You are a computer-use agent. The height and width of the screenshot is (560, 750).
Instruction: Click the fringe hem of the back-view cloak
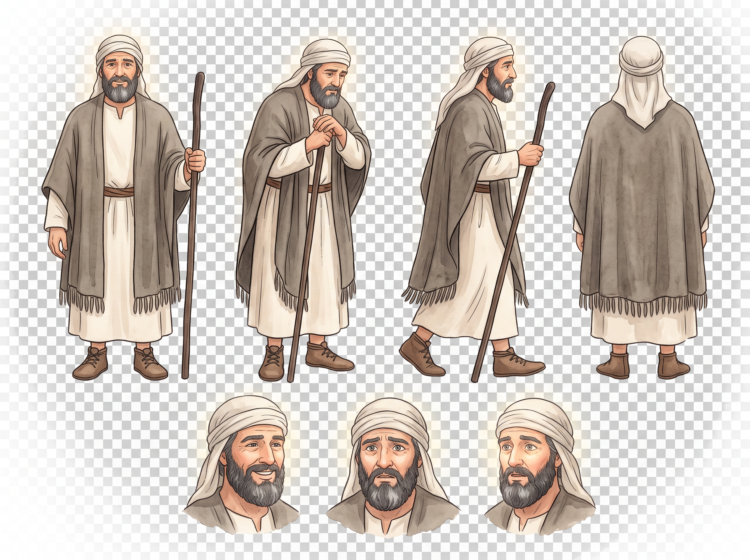click(643, 303)
